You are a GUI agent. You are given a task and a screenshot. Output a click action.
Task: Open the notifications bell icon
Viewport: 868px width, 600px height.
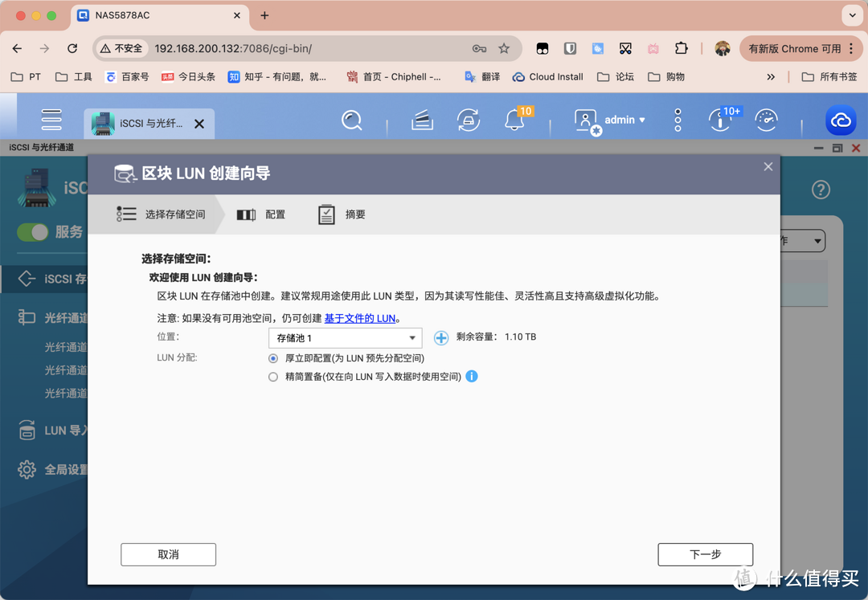click(x=514, y=120)
